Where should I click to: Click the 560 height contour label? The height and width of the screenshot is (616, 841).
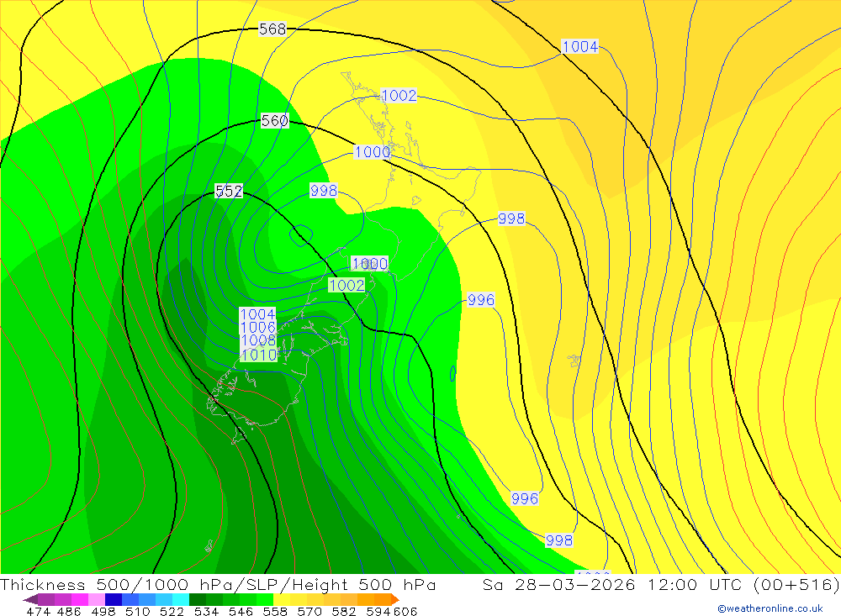coord(275,121)
